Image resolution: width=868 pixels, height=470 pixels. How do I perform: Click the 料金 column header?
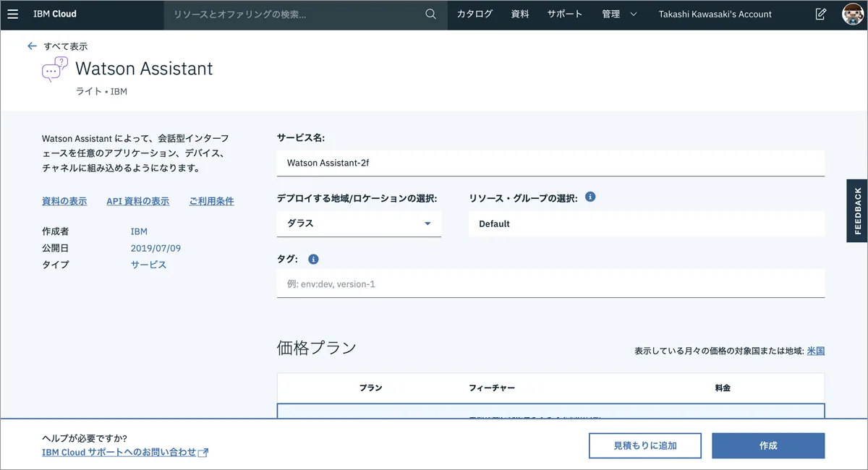click(723, 388)
